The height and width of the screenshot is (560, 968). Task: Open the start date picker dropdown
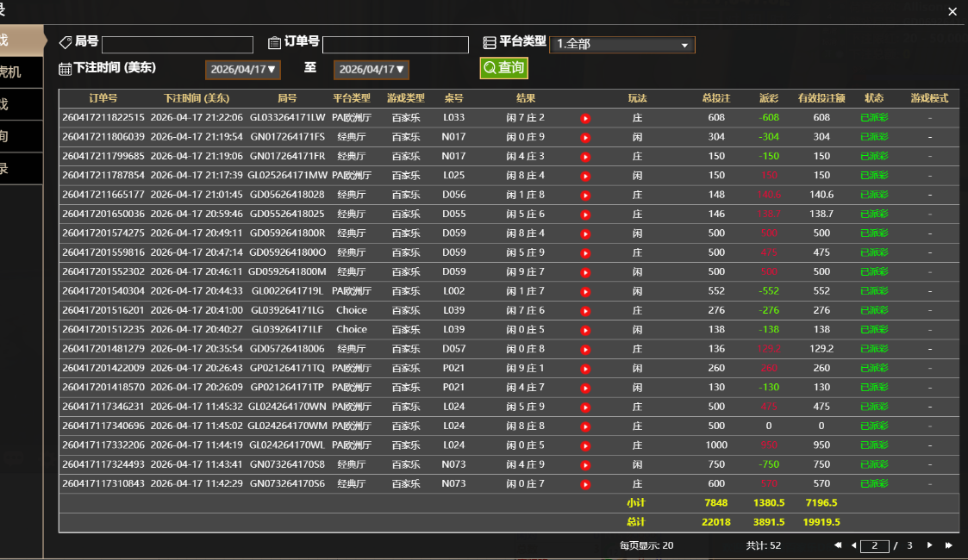(243, 70)
